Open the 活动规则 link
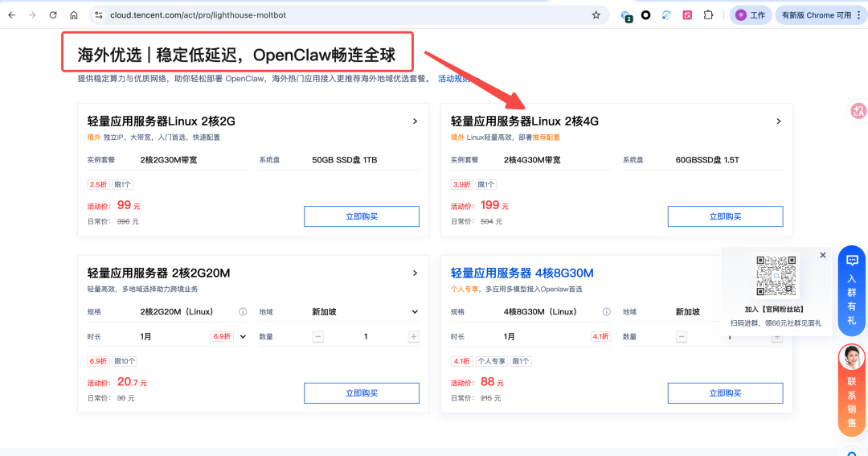 point(454,79)
